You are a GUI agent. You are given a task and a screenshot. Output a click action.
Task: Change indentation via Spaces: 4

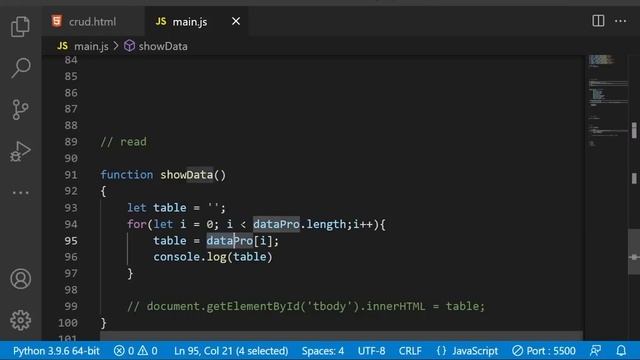point(322,351)
